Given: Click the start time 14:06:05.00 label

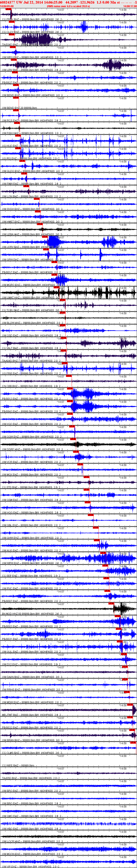Looking at the screenshot, I should coord(7,6).
